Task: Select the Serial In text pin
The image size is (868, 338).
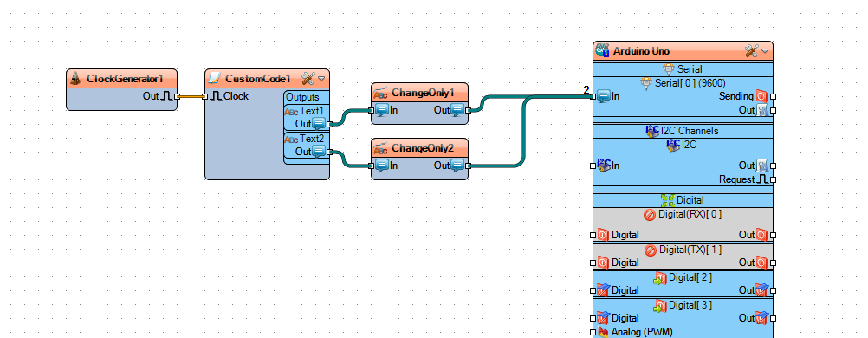Action: tap(604, 96)
